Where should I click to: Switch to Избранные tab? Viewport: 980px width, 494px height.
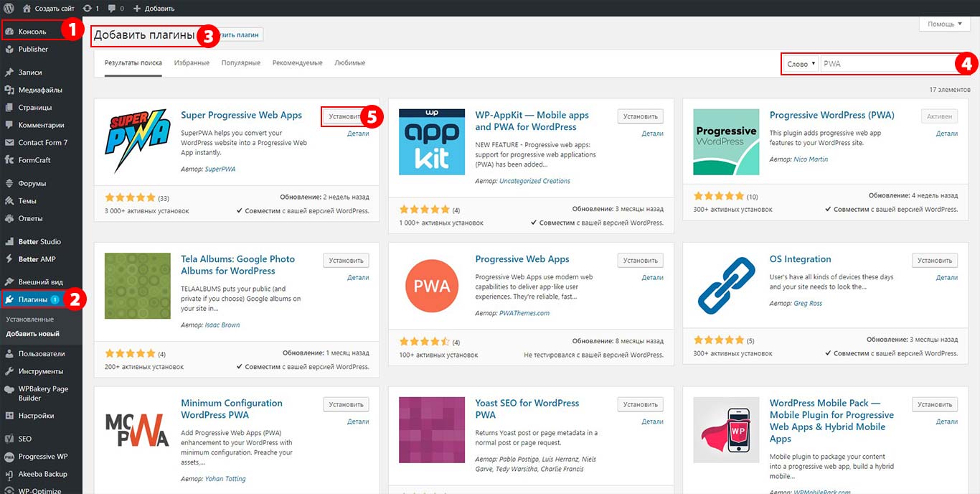pyautogui.click(x=192, y=63)
